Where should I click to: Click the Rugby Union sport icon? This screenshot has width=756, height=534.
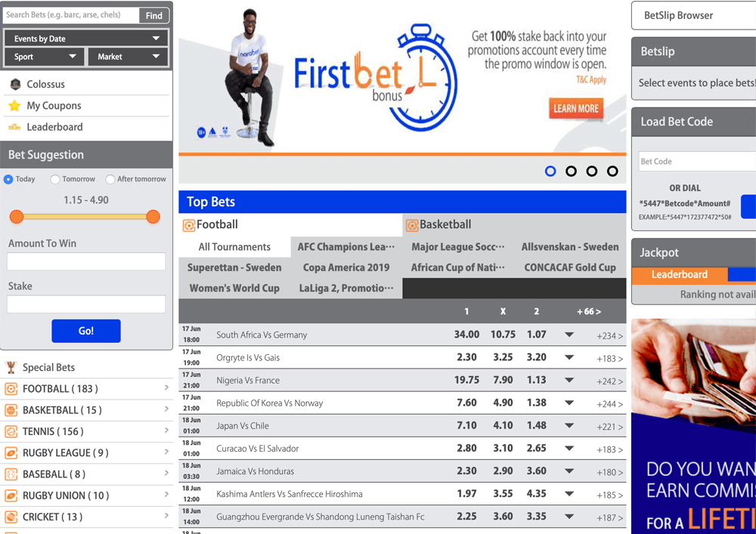coord(11,495)
